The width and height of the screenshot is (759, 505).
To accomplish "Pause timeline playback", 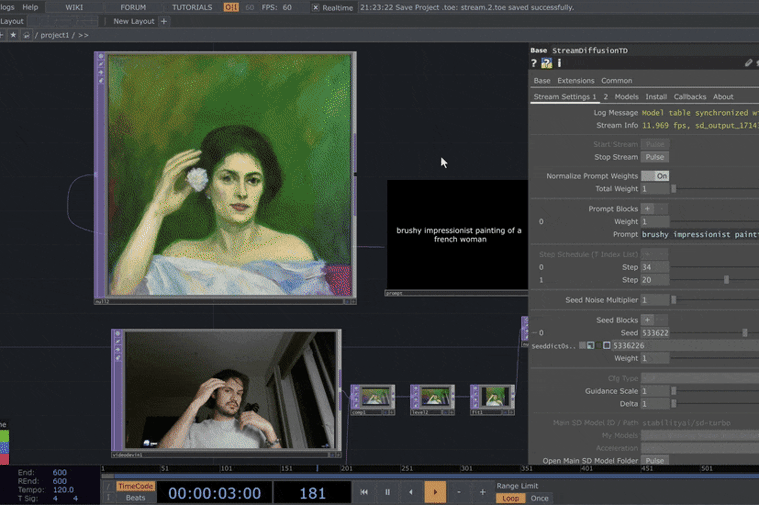I will pos(387,492).
